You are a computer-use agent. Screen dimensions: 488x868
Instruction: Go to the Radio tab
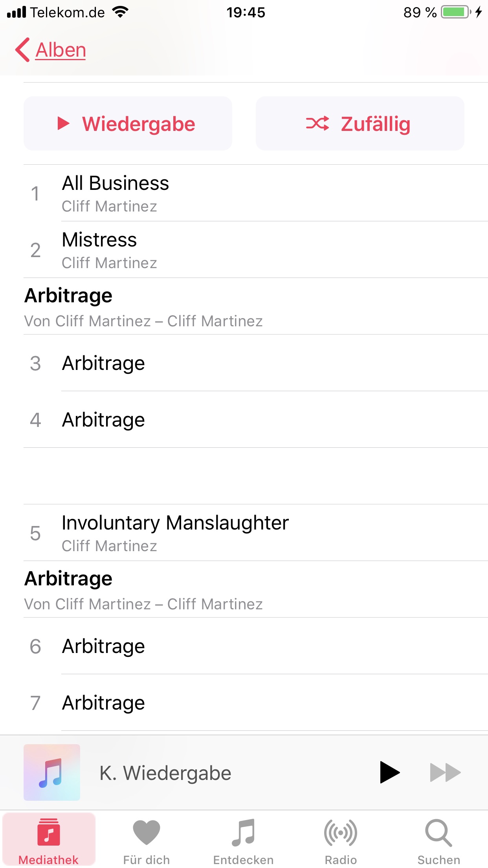341,839
